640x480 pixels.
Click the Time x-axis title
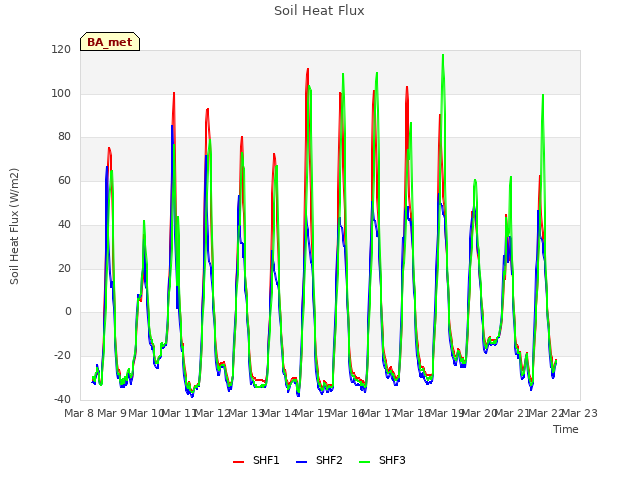(x=566, y=429)
